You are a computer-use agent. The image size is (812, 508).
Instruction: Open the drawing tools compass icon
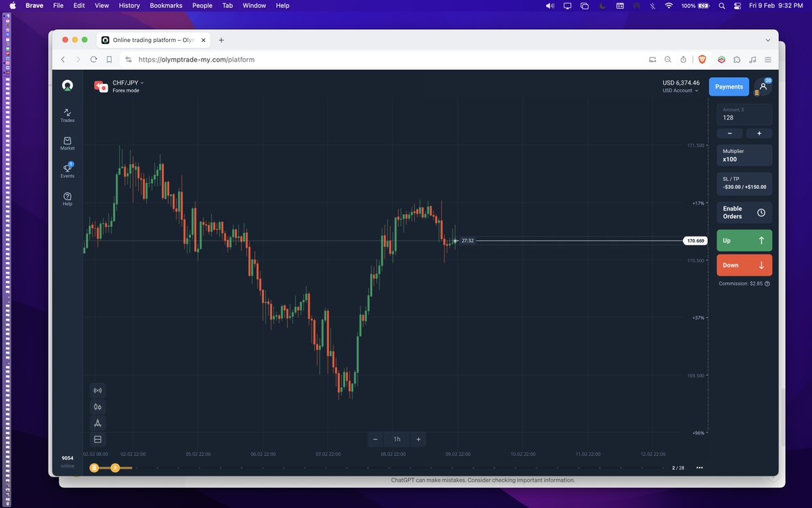point(97,423)
